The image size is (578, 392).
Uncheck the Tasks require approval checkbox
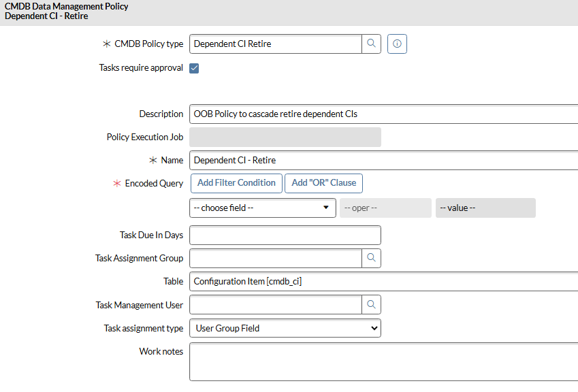(194, 68)
